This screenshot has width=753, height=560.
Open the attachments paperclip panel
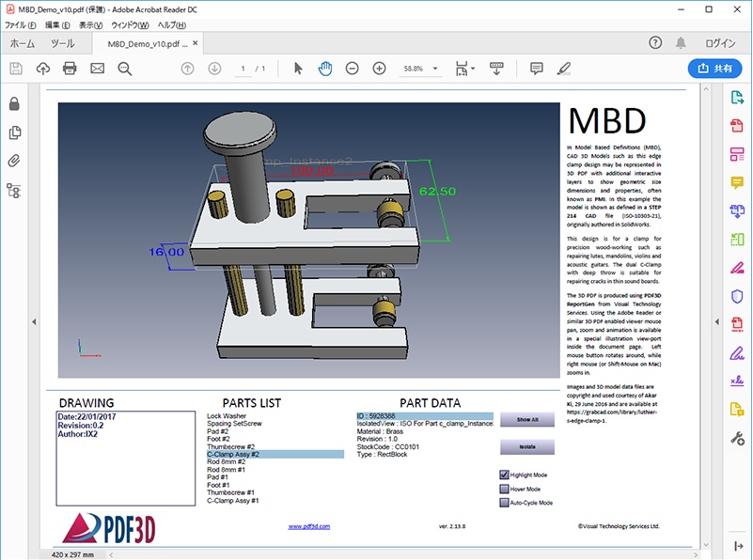click(14, 161)
